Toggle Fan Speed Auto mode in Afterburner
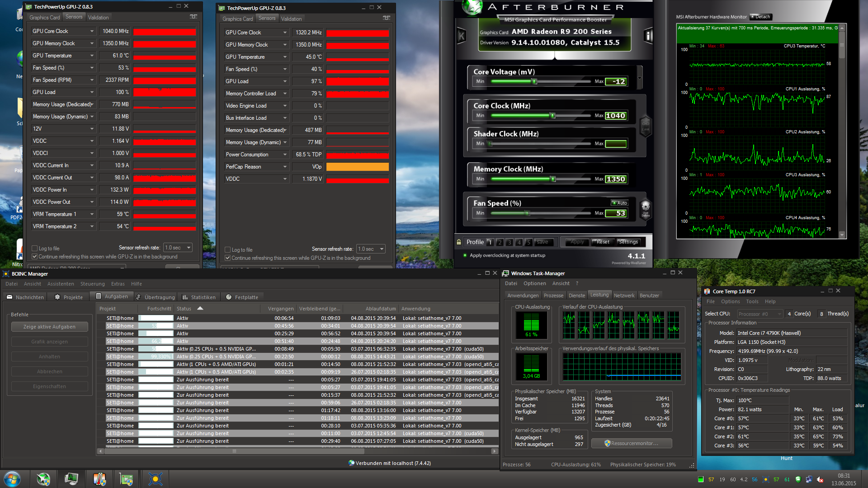 [619, 203]
